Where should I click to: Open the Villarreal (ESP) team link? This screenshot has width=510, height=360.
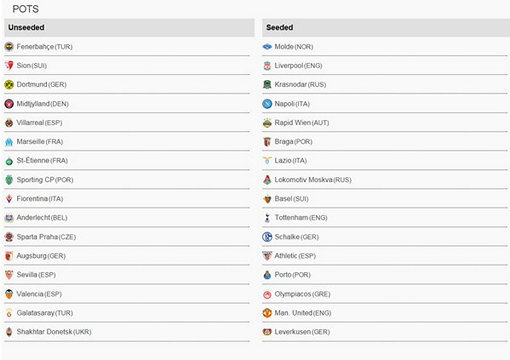39,123
